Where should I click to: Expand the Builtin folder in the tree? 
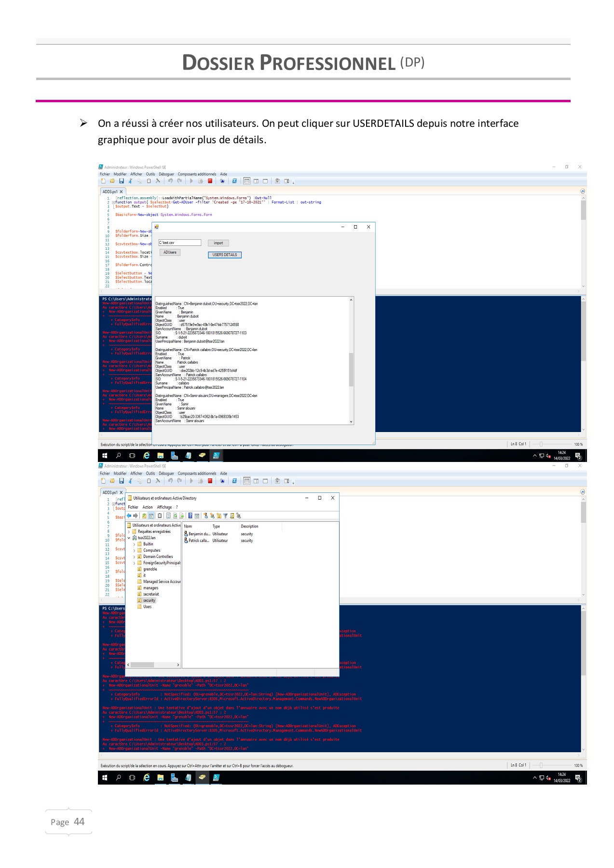pos(134,544)
